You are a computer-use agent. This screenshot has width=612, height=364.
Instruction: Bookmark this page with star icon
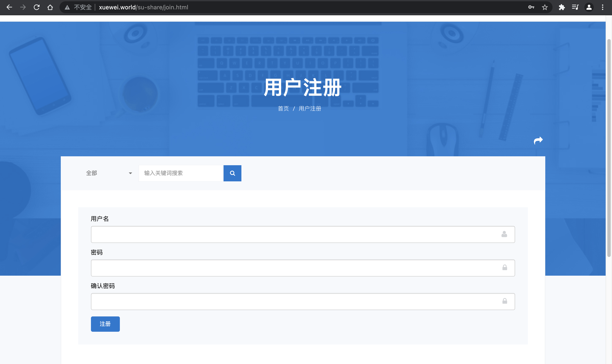coord(545,7)
